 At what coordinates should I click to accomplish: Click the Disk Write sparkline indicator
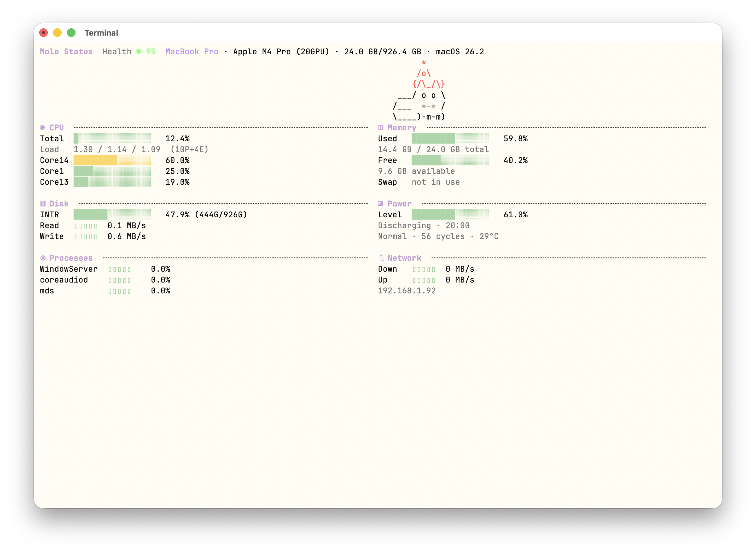click(x=86, y=237)
